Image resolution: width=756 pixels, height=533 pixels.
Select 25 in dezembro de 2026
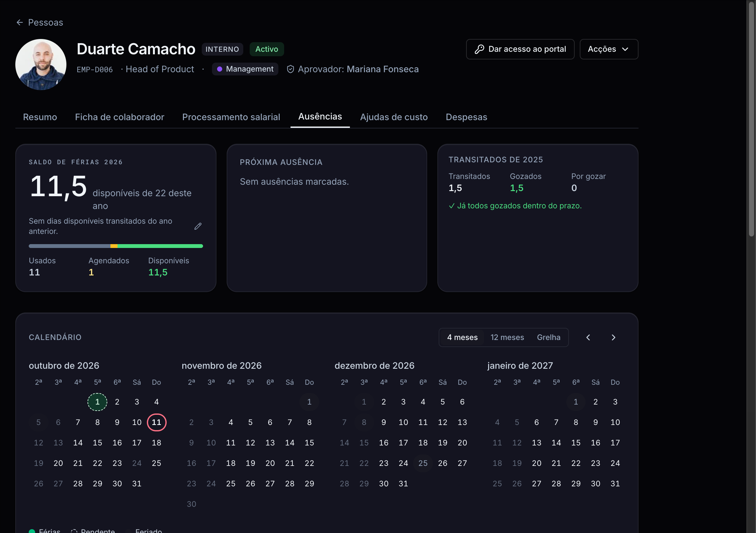[423, 463]
